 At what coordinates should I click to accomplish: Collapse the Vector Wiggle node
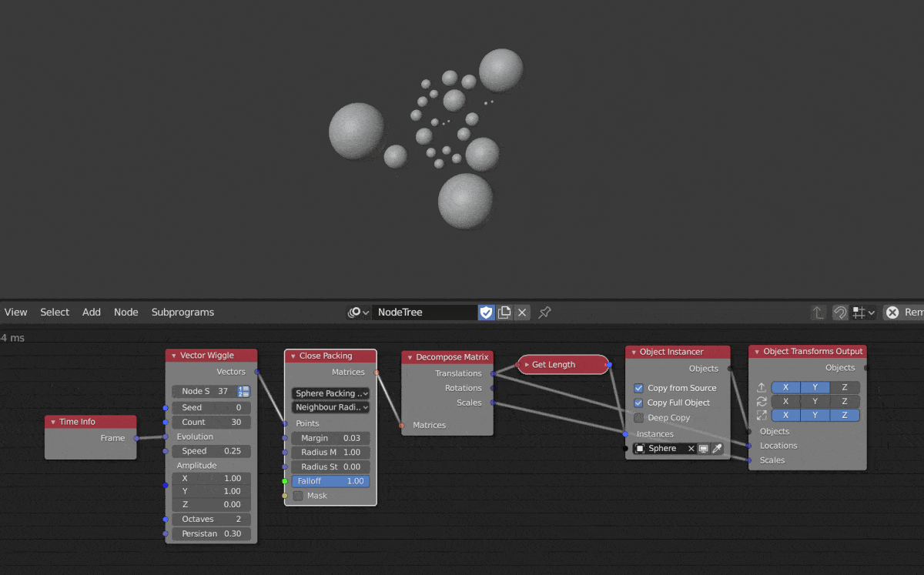(x=173, y=356)
